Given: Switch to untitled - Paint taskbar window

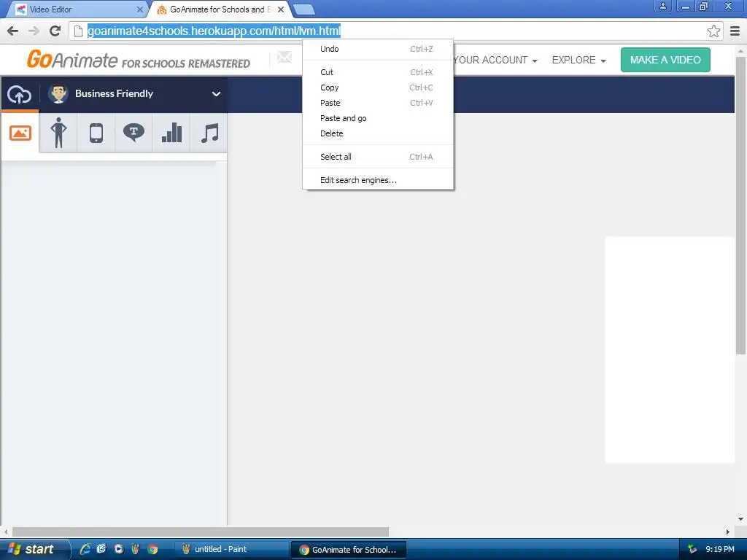Looking at the screenshot, I should 231,549.
